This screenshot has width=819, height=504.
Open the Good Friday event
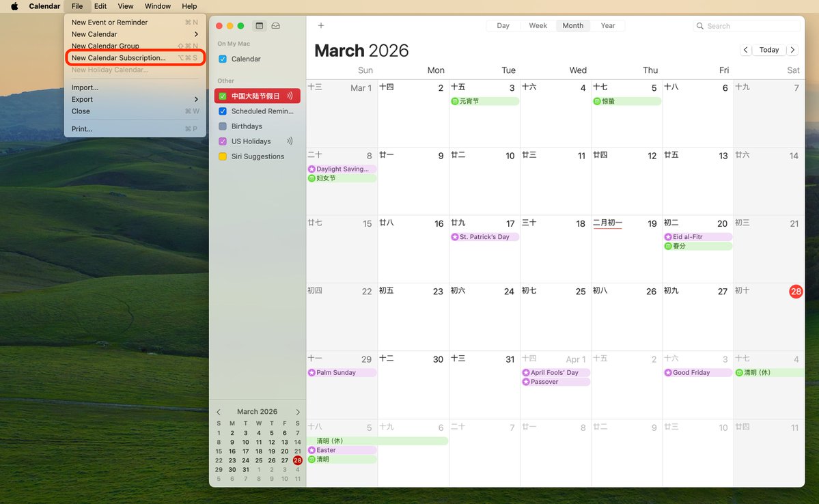pyautogui.click(x=698, y=373)
